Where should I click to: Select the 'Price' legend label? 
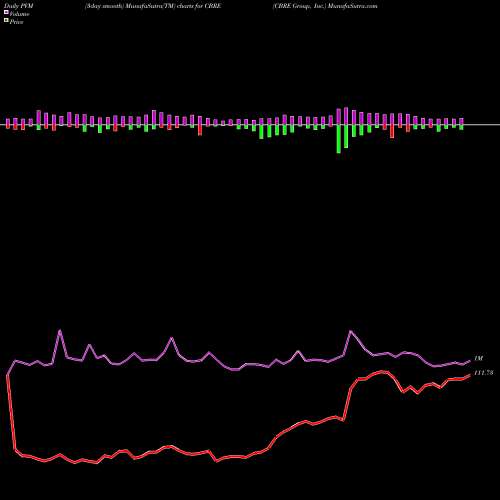pyautogui.click(x=16, y=22)
